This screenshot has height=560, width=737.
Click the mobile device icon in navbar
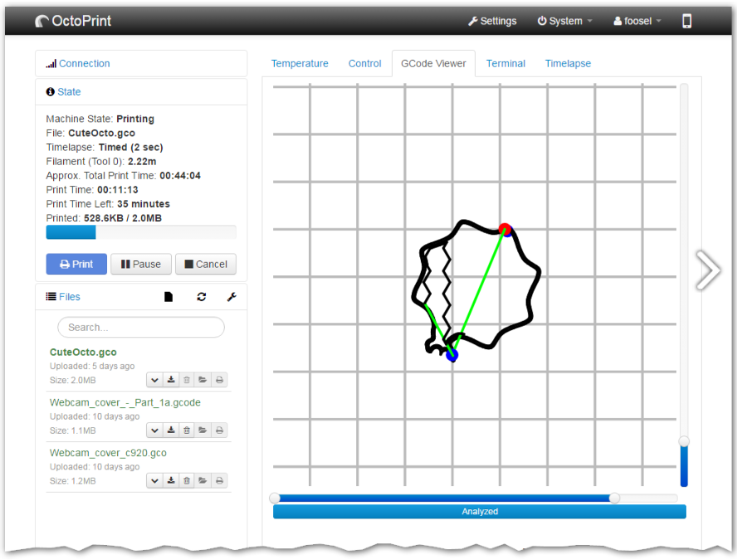(687, 22)
